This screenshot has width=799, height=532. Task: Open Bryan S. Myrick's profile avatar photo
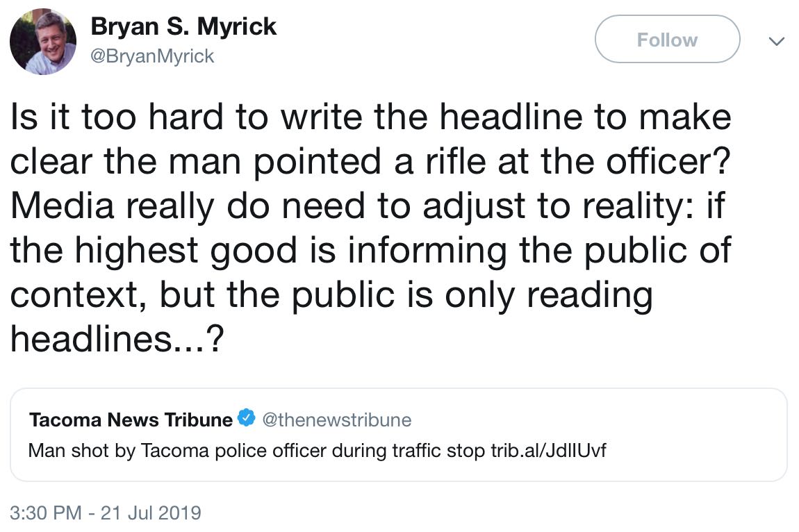pyautogui.click(x=43, y=41)
